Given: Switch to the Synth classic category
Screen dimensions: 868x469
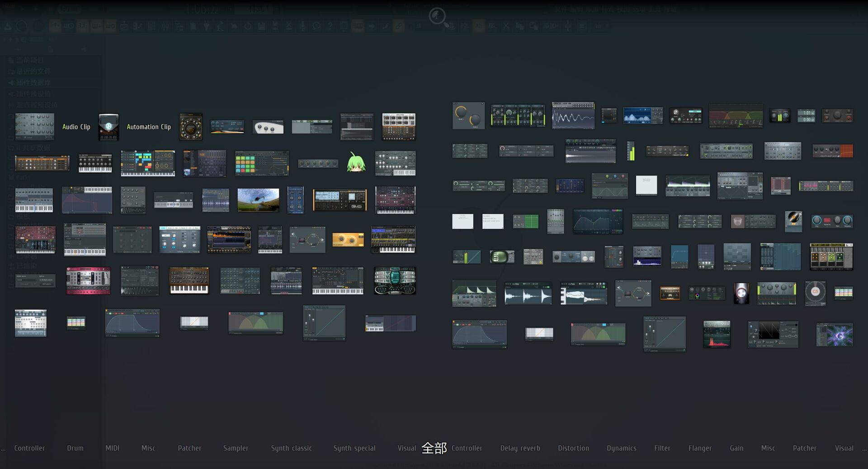Looking at the screenshot, I should pos(291,448).
